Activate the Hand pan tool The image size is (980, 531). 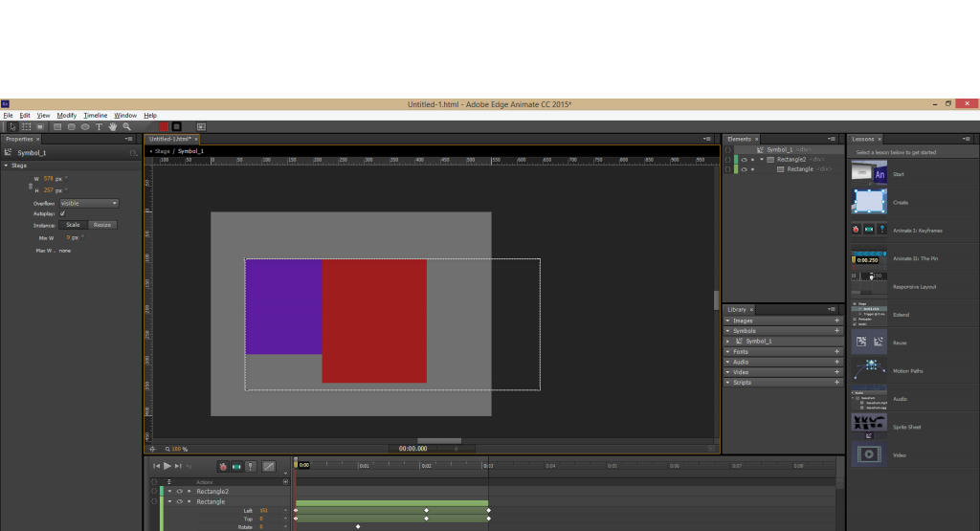113,126
